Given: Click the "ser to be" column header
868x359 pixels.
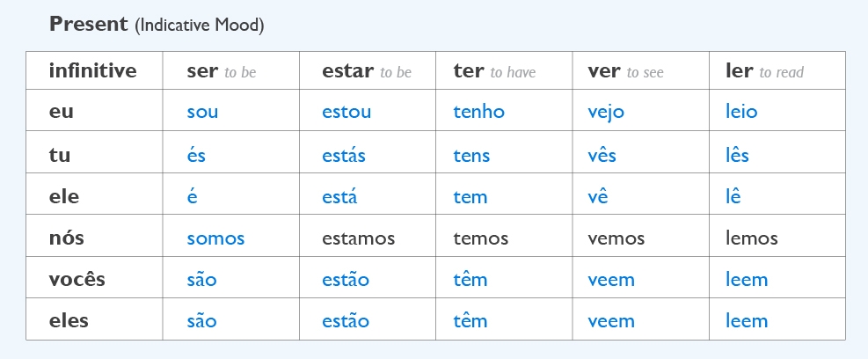Looking at the screenshot, I should coord(221,71).
